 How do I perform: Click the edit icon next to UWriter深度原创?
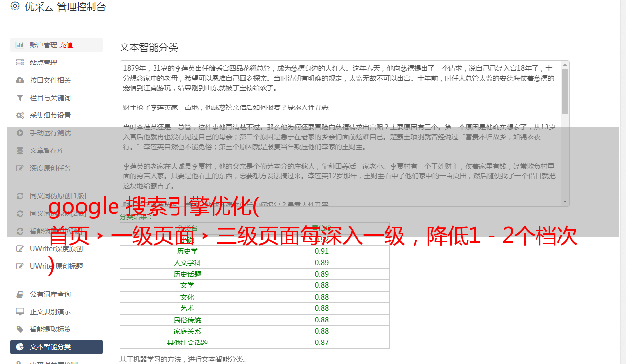tap(20, 249)
